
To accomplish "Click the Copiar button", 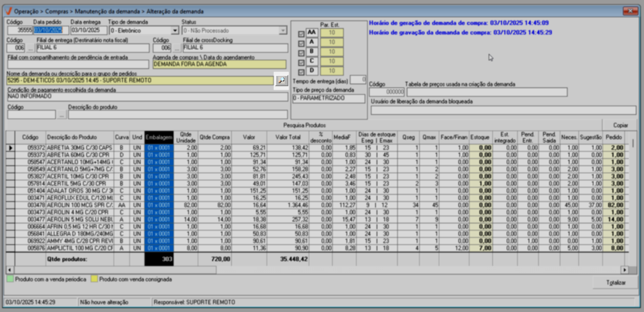I will pos(620,125).
